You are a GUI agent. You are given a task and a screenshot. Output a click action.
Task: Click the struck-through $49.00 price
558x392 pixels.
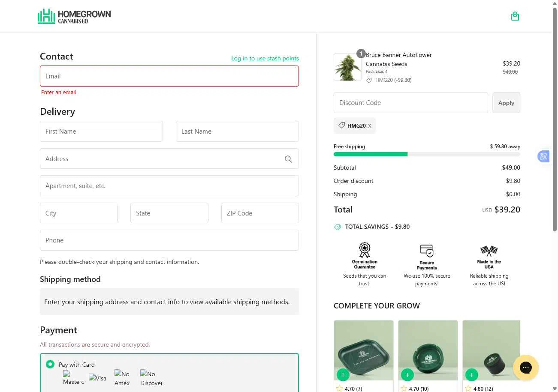[510, 72]
